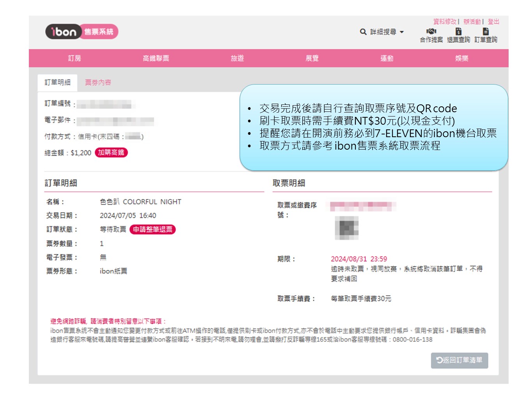Click the 登出 link
The height and width of the screenshot is (399, 532).
pos(493,21)
